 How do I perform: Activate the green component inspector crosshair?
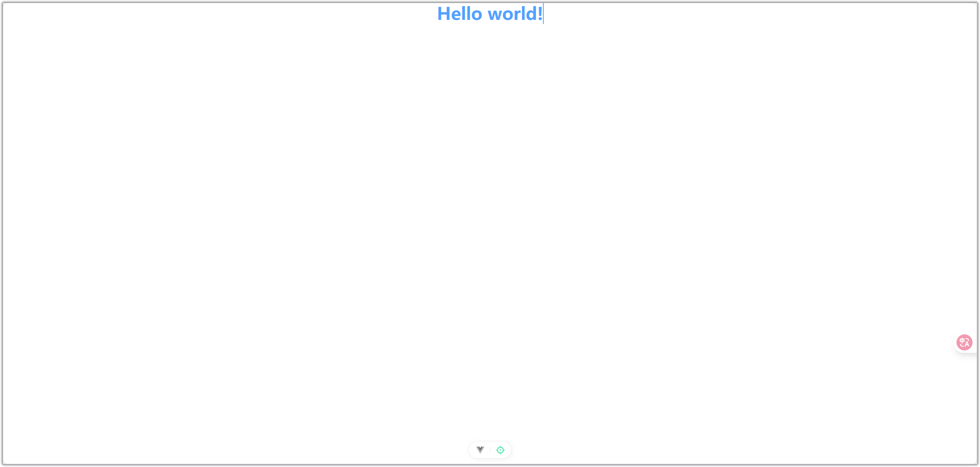tap(501, 450)
